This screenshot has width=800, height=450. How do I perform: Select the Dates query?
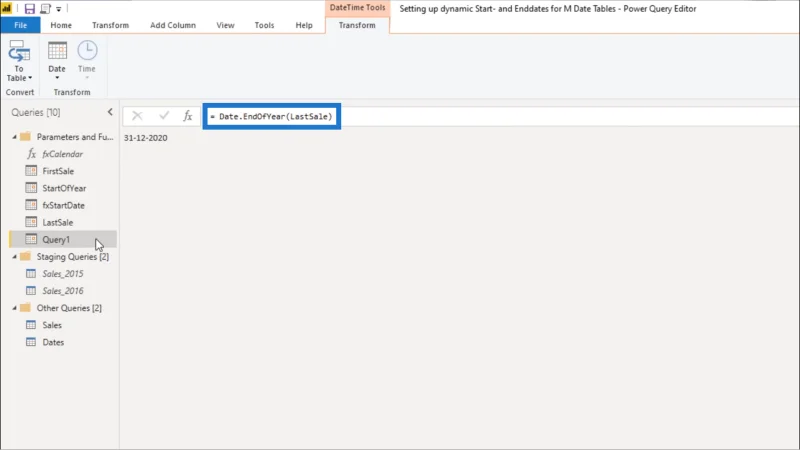(53, 342)
